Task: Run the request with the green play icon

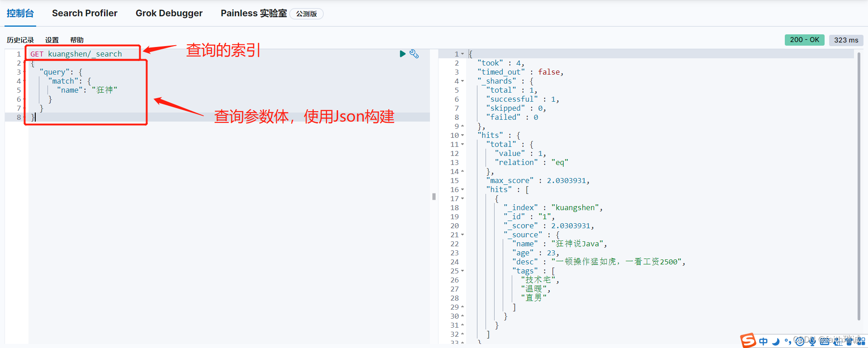Action: (x=402, y=54)
